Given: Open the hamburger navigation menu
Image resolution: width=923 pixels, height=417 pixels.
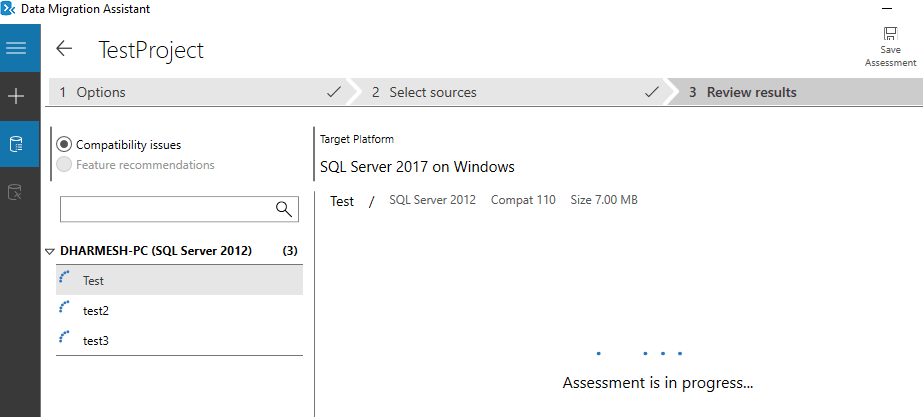Looking at the screenshot, I should click(16, 48).
